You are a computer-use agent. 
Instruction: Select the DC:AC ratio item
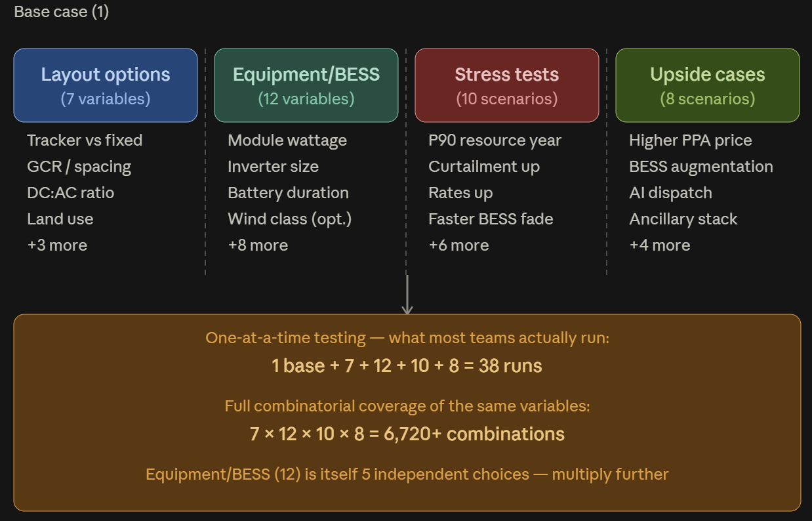70,193
